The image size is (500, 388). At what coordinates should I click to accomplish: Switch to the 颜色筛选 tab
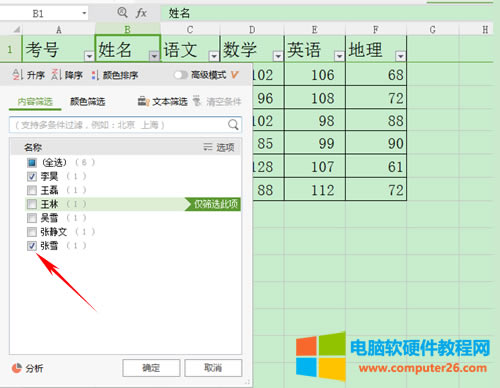click(87, 101)
